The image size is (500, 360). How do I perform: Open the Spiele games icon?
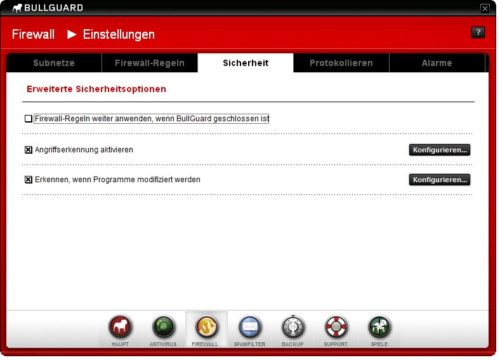(379, 327)
